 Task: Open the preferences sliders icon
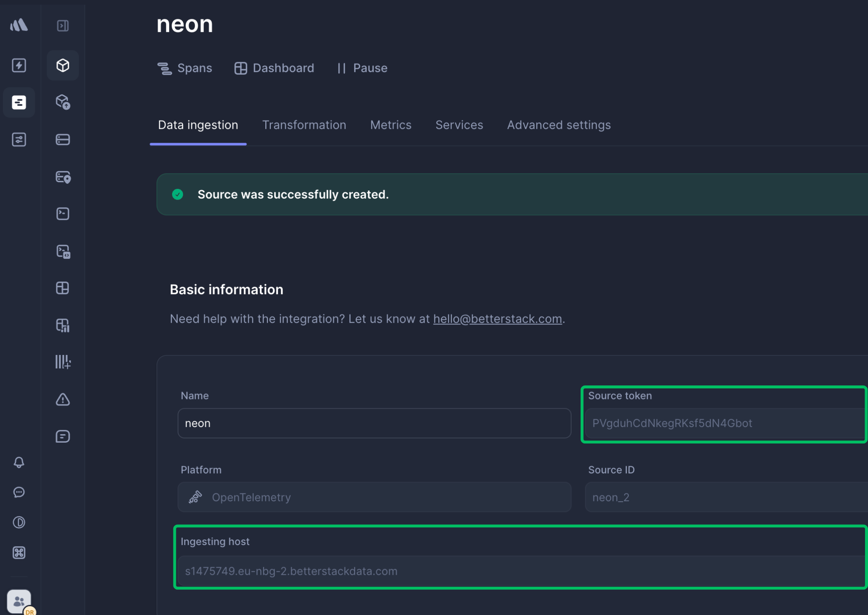pyautogui.click(x=19, y=139)
